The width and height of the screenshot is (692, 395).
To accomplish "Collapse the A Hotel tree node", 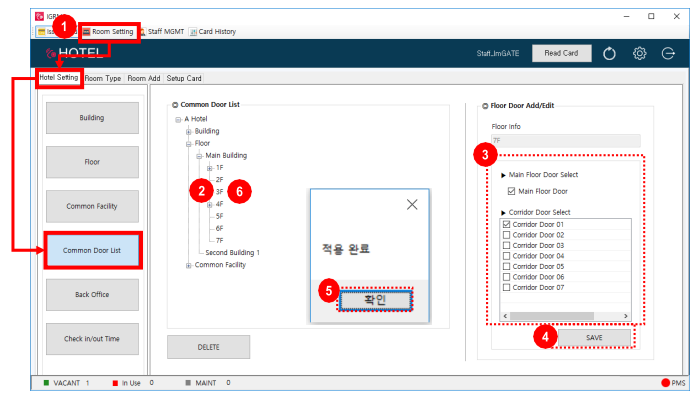I will tap(178, 120).
